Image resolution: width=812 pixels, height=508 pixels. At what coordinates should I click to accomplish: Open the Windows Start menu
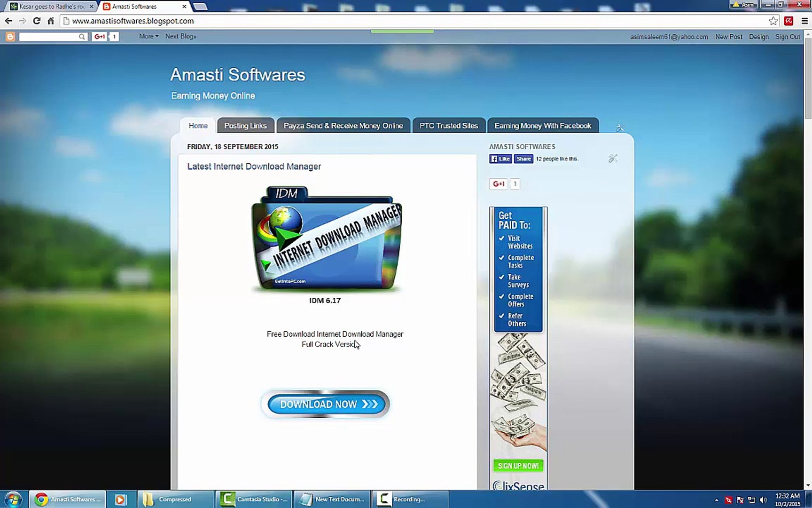tap(13, 499)
